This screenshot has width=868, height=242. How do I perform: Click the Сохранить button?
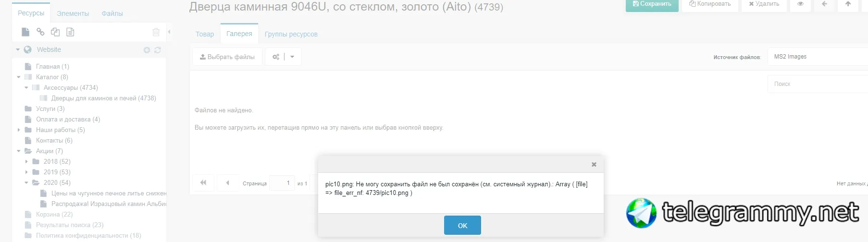[x=652, y=4]
